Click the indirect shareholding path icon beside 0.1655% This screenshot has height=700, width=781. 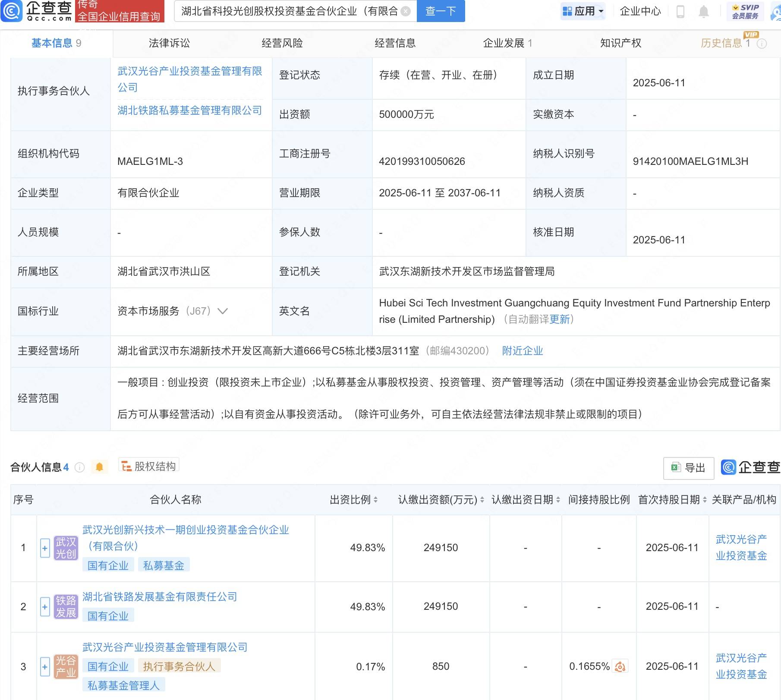coord(620,667)
